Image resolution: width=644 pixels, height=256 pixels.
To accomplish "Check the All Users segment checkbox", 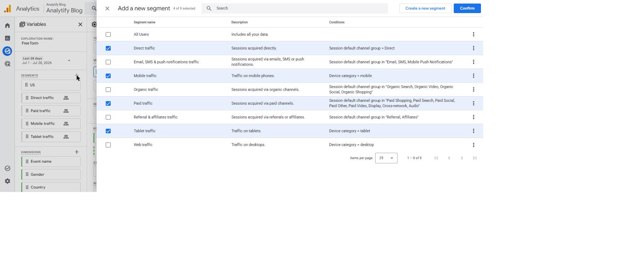I will point(108,34).
